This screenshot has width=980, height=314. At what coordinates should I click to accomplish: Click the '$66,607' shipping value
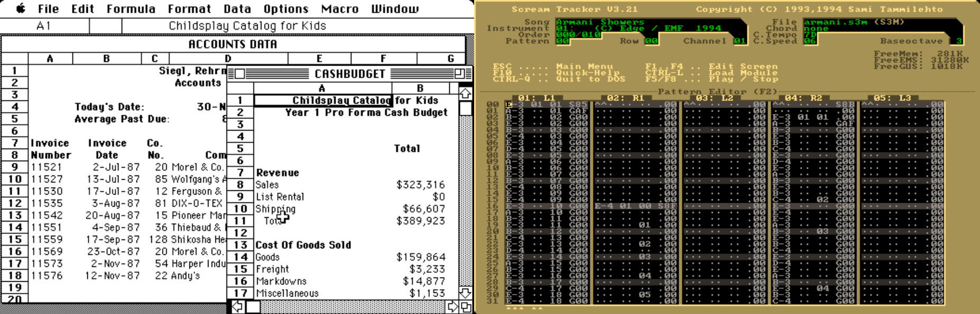coord(424,209)
